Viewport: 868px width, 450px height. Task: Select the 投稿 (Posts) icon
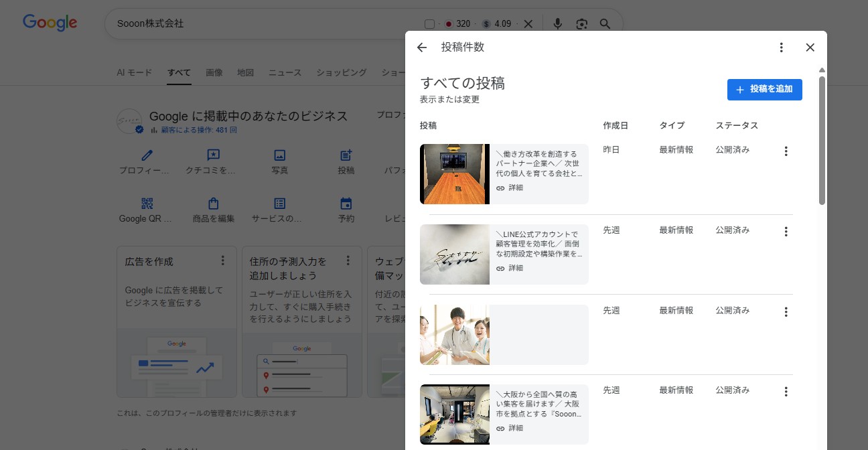[x=346, y=155]
